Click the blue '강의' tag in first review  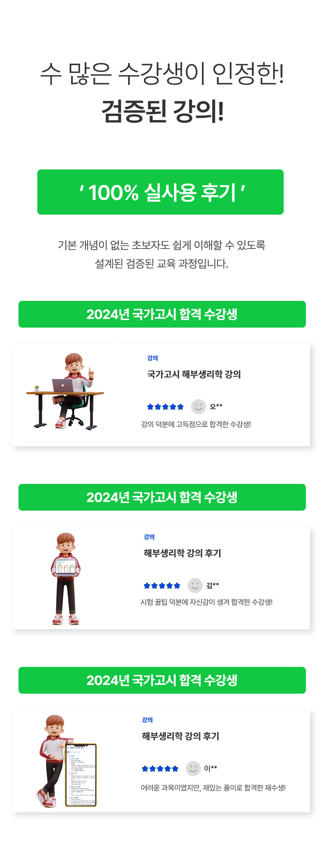[x=153, y=358]
